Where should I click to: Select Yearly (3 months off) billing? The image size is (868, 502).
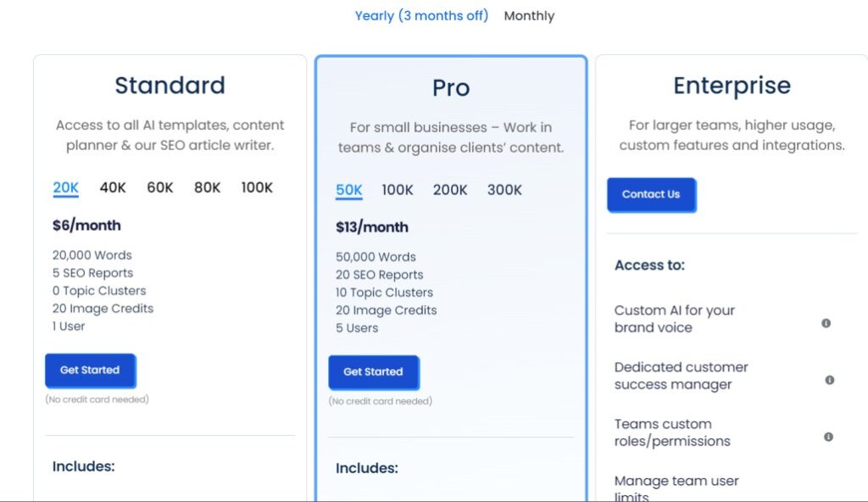click(x=421, y=15)
